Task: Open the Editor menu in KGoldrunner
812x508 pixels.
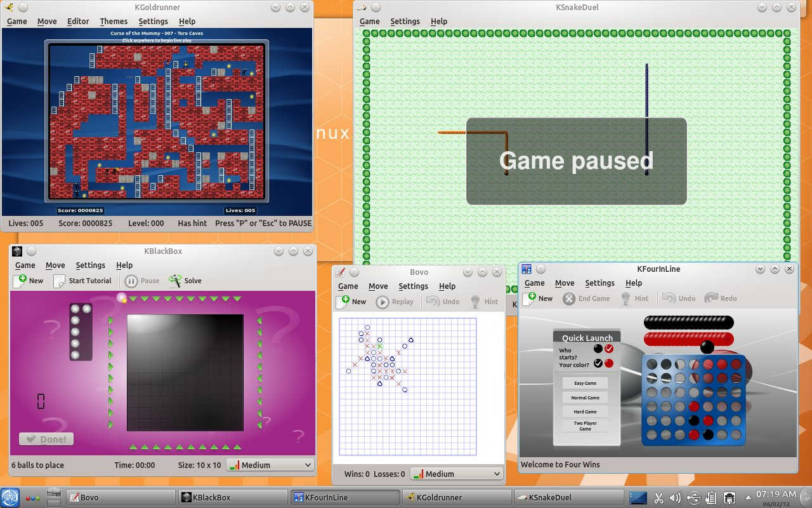Action: [x=78, y=21]
